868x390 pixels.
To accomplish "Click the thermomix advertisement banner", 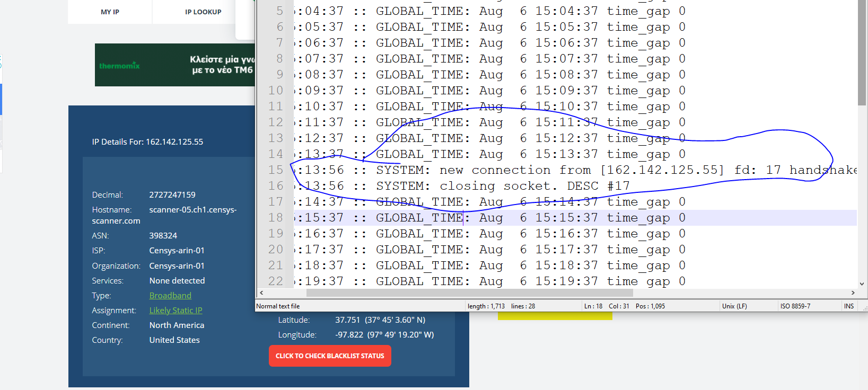I will pos(175,65).
